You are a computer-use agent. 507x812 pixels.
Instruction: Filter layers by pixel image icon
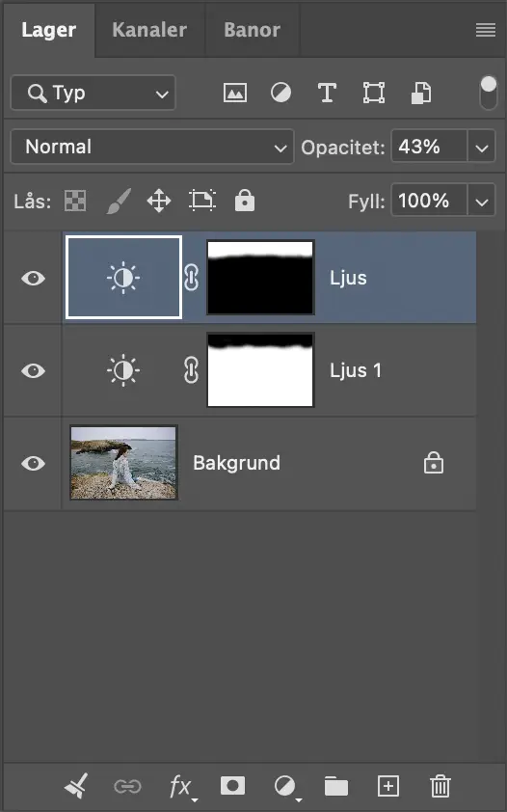pyautogui.click(x=235, y=94)
